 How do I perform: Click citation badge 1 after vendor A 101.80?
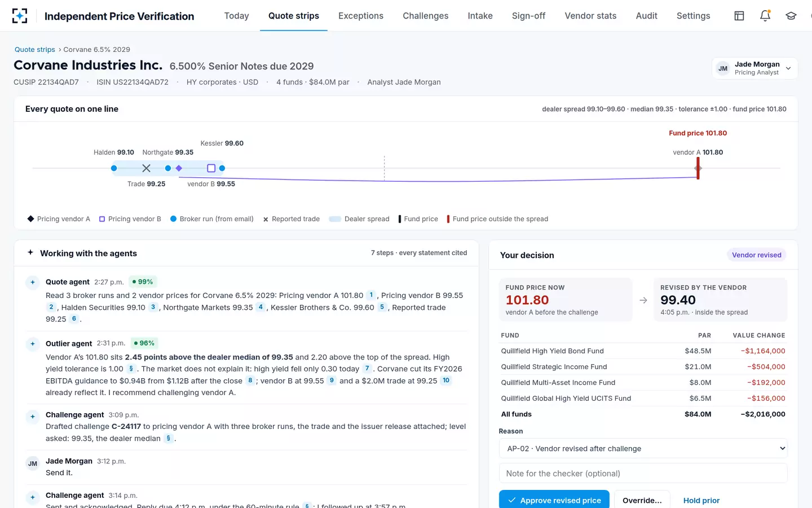point(371,295)
